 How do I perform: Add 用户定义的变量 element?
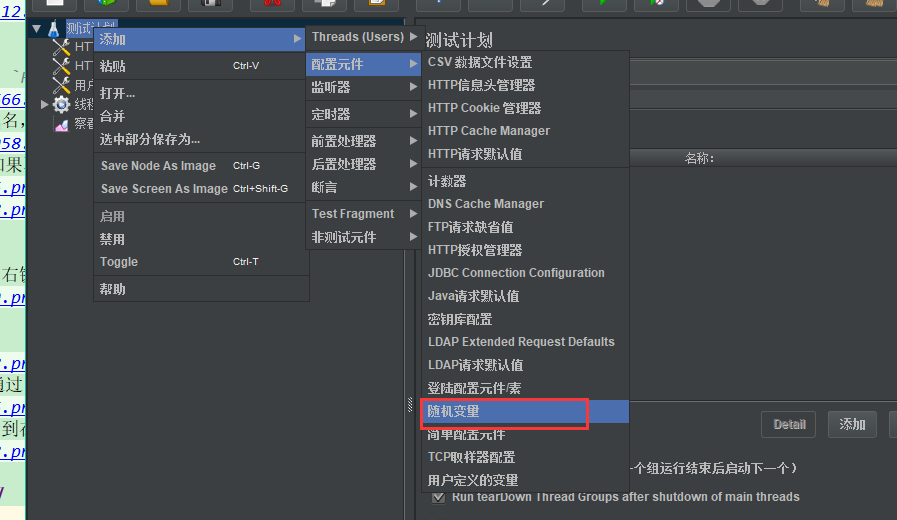click(525, 480)
